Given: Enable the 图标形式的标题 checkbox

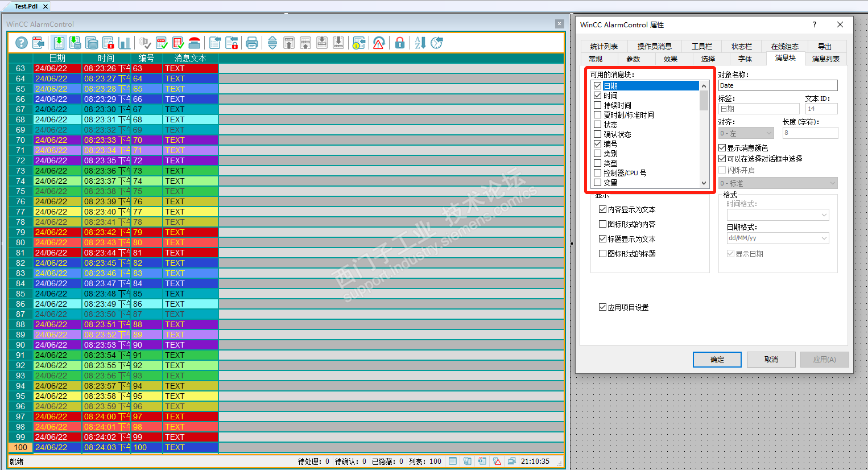Looking at the screenshot, I should coord(602,254).
